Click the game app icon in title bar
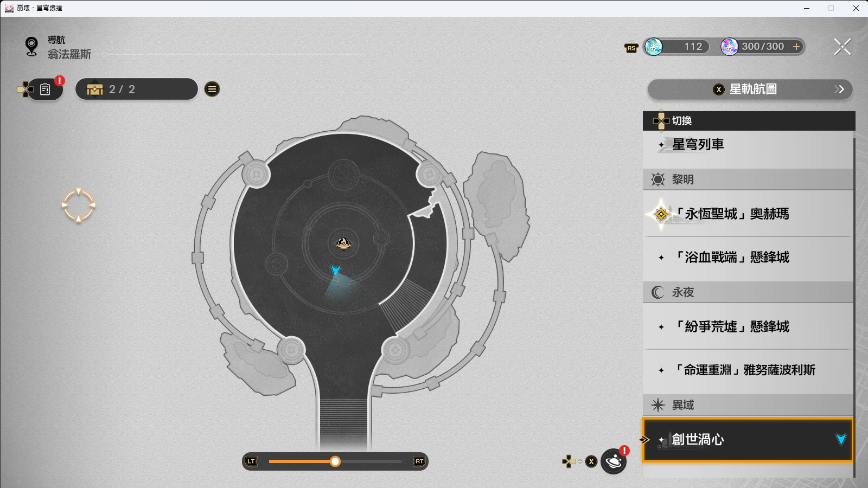Screen dimensions: 868x488 click(9, 8)
